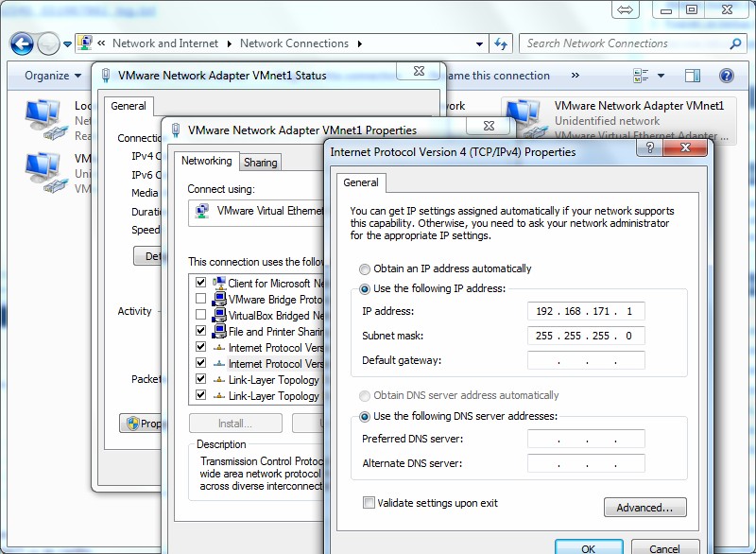This screenshot has width=756, height=554.
Task: Enable VirtualBox Bridged Networking checkbox
Action: (201, 315)
